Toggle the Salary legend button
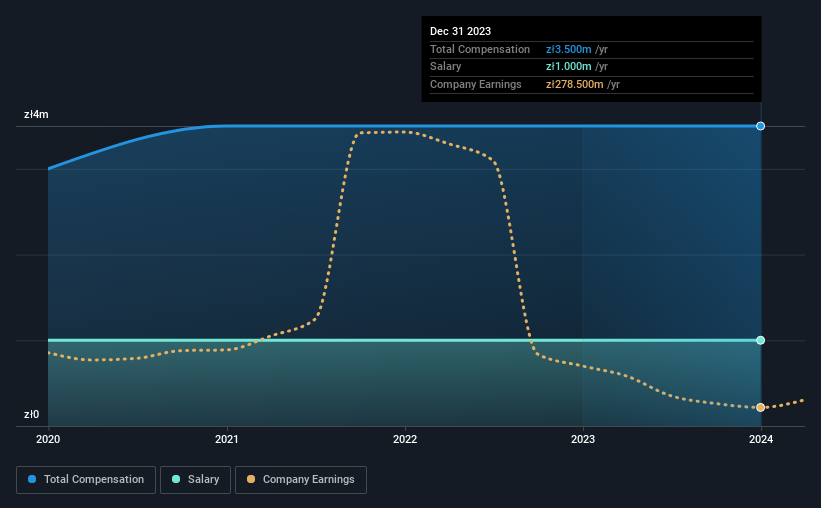The width and height of the screenshot is (821, 508). pyautogui.click(x=195, y=480)
